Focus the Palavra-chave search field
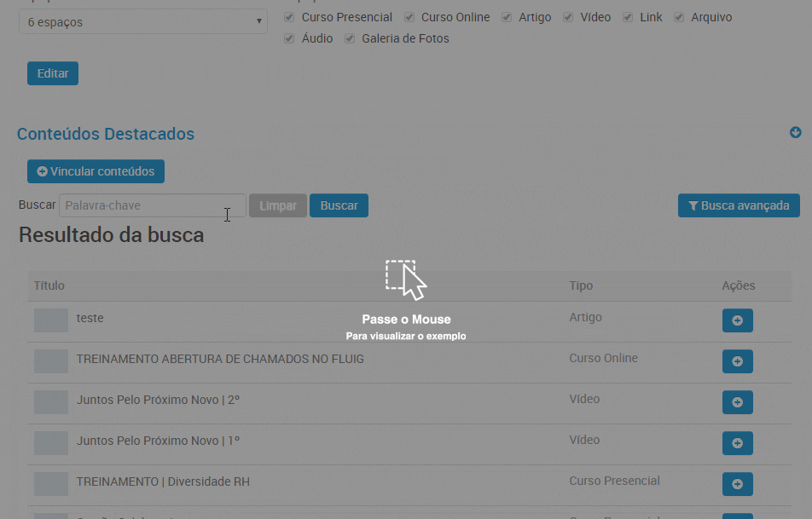The height and width of the screenshot is (519, 812). (x=152, y=205)
